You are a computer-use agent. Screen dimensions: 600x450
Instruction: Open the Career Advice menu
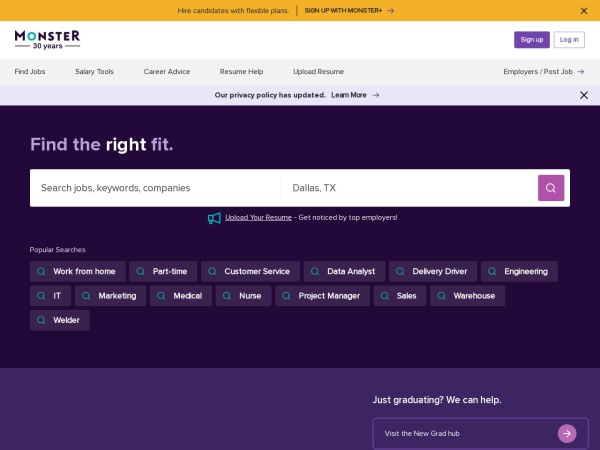167,72
